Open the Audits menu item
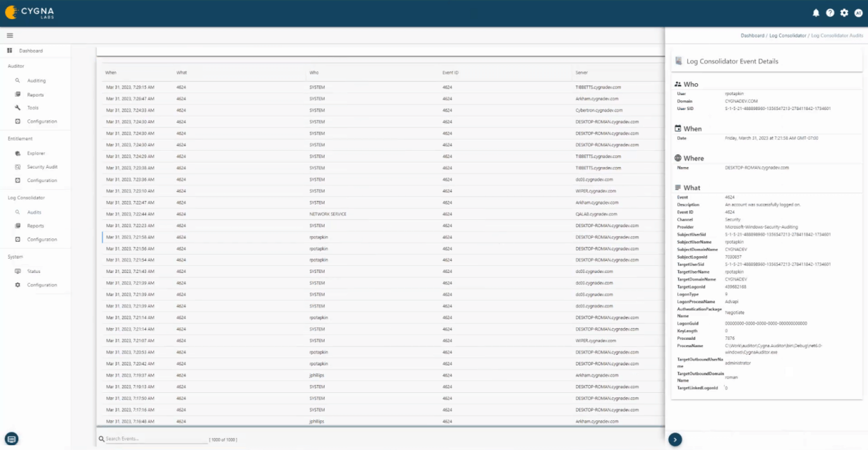Screen dimensions: 868x450 (33, 212)
